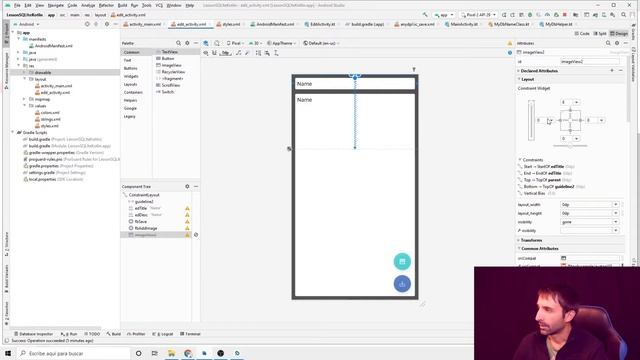Open Palette settings gear
The width and height of the screenshot is (640, 360).
point(187,43)
